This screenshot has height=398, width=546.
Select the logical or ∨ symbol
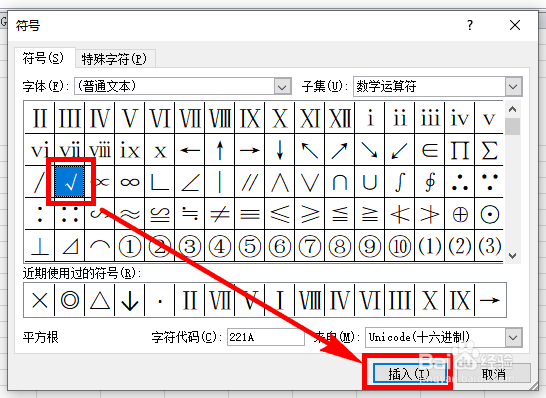coord(310,181)
